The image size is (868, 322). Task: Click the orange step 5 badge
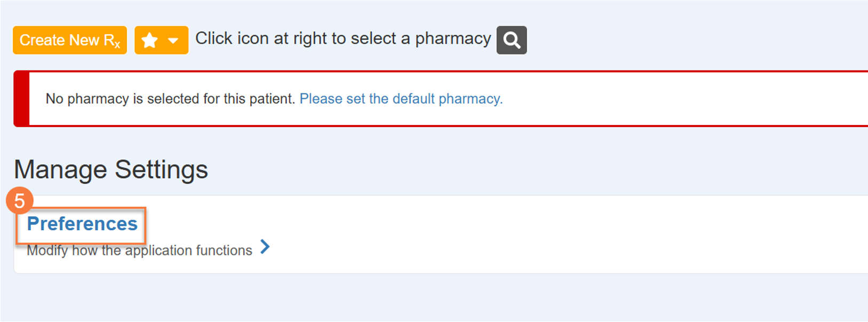click(x=19, y=201)
